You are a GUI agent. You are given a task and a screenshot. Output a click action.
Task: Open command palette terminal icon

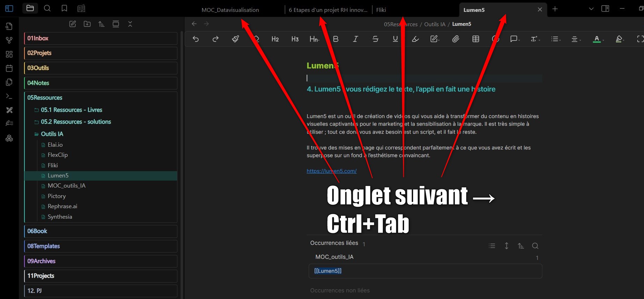tap(9, 96)
